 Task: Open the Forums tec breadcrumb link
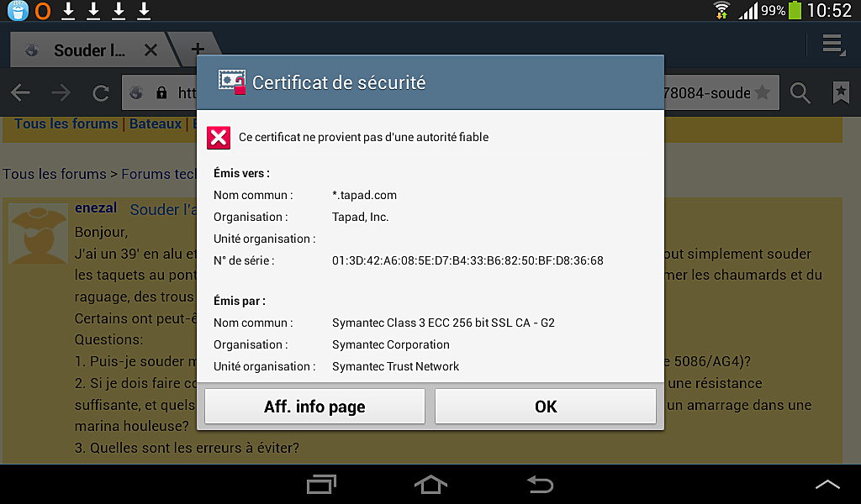coord(159,174)
